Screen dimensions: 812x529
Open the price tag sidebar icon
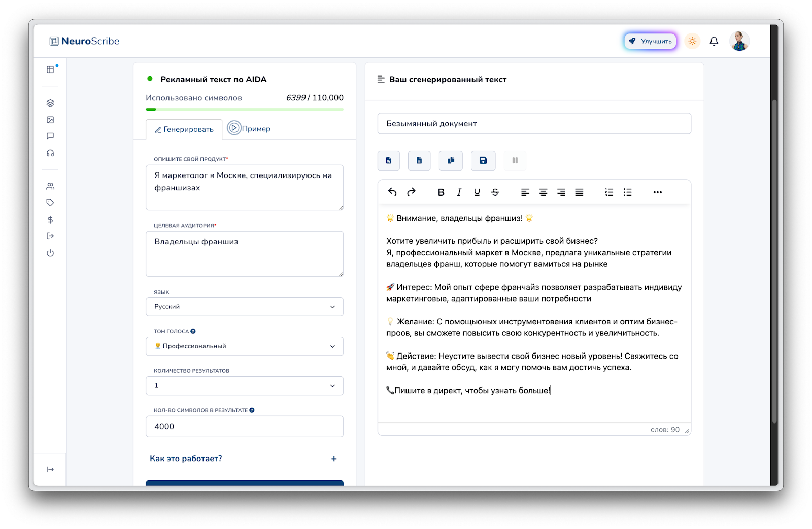click(x=50, y=203)
